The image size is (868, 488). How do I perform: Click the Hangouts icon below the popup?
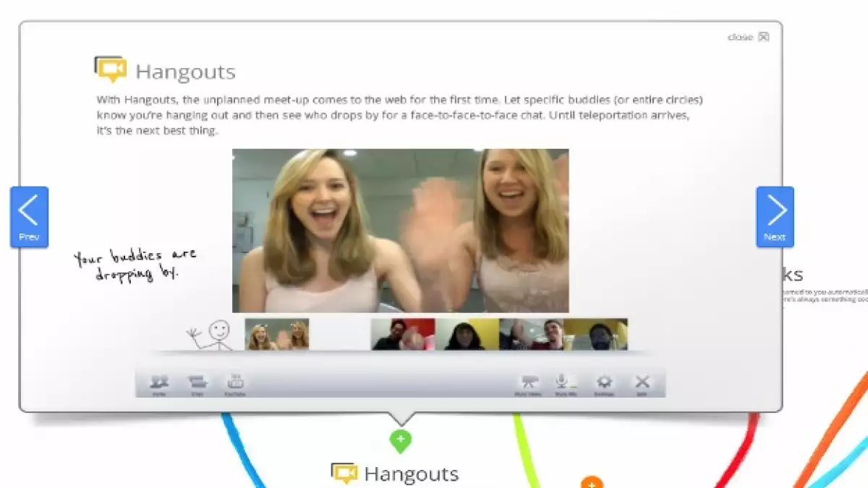344,474
